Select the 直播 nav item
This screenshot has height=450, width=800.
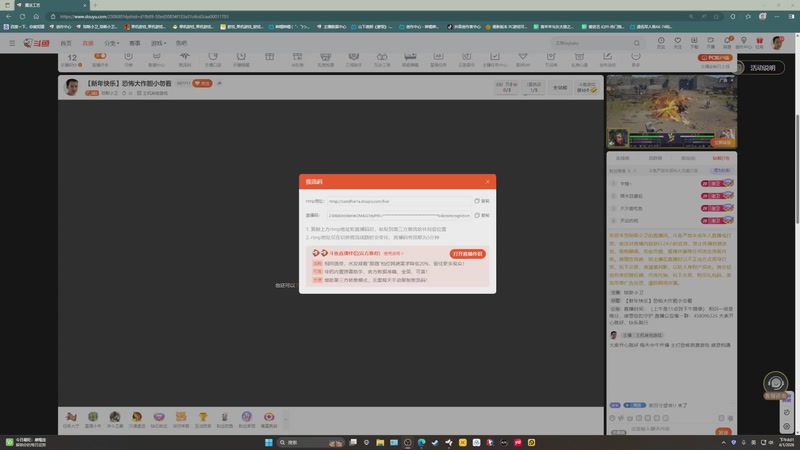[88, 43]
